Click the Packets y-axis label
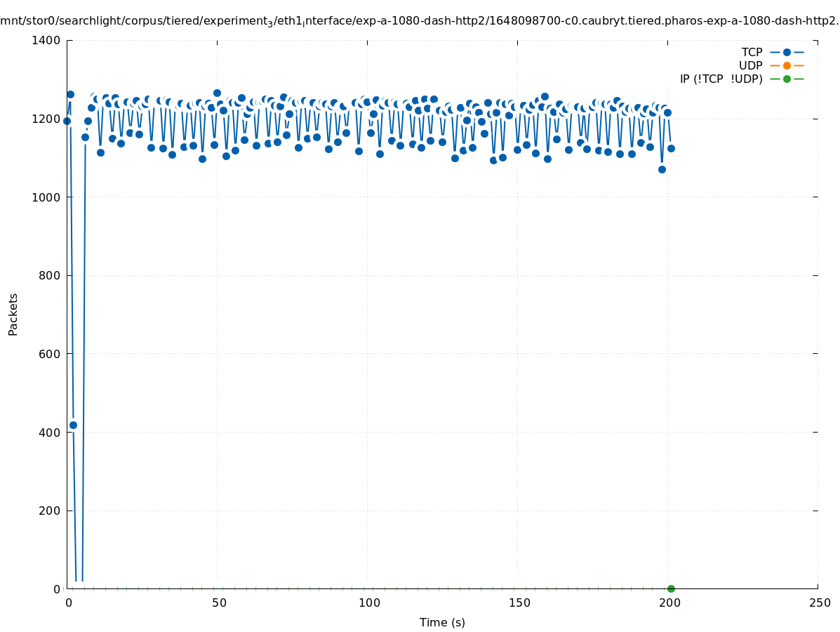 coord(13,314)
